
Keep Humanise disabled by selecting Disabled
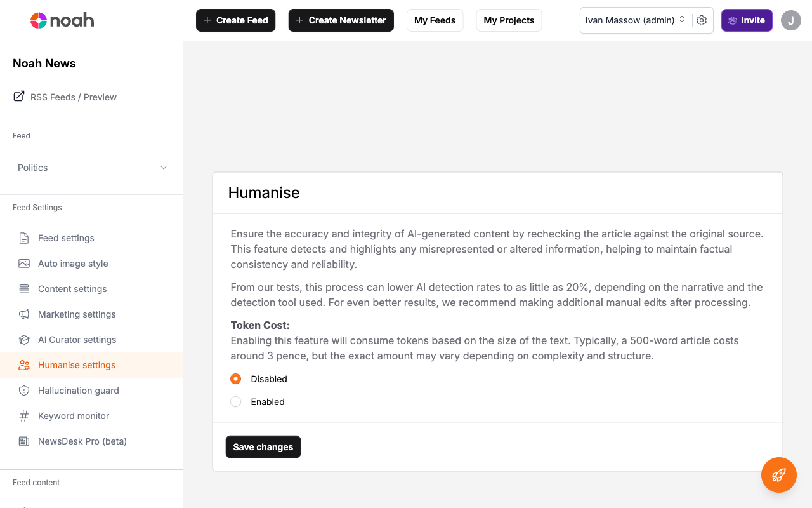point(235,378)
